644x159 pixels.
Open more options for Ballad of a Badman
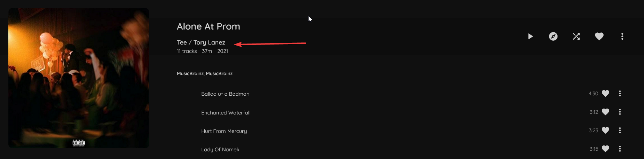[620, 94]
